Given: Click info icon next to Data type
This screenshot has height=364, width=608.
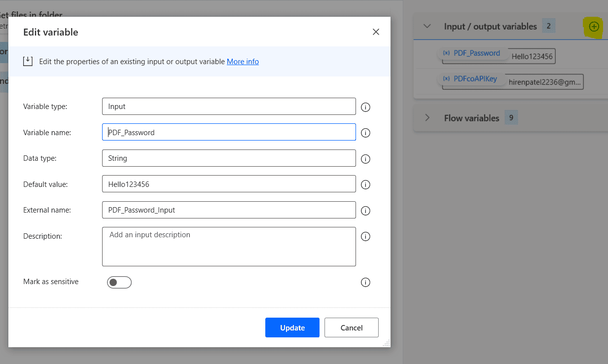Looking at the screenshot, I should click(x=365, y=159).
